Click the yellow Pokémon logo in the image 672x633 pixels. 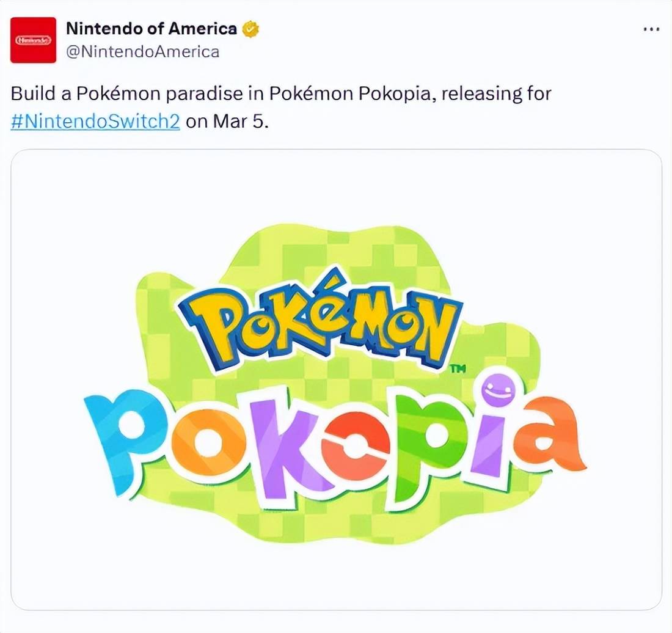(x=324, y=324)
